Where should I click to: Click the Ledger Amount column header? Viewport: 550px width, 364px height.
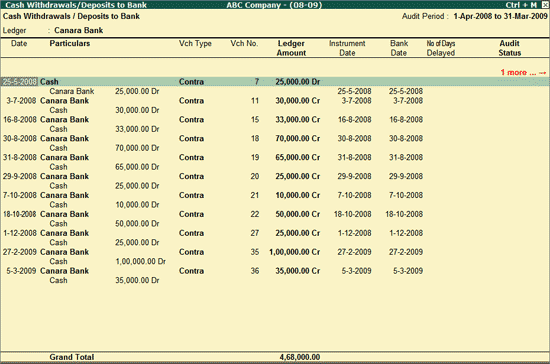tap(291, 48)
